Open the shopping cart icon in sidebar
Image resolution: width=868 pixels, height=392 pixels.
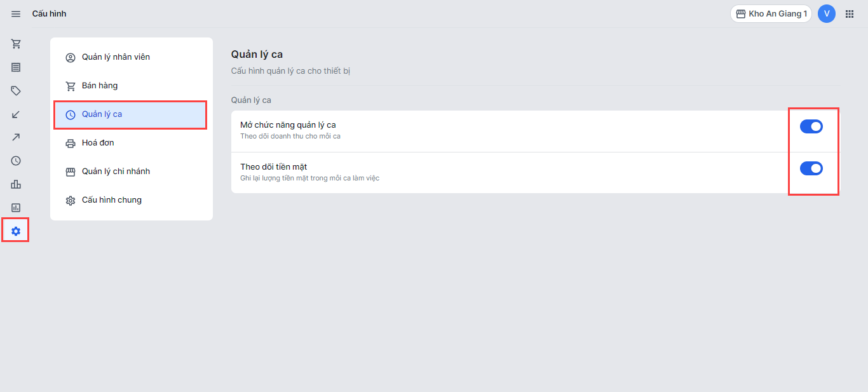point(16,44)
